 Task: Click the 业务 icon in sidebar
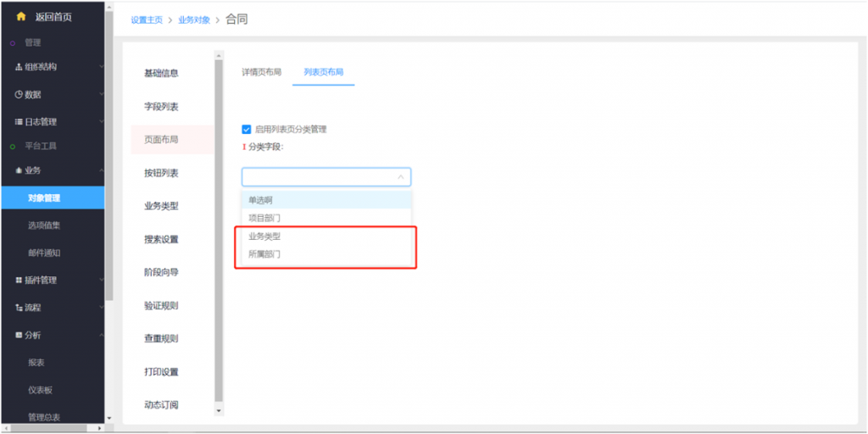19,170
